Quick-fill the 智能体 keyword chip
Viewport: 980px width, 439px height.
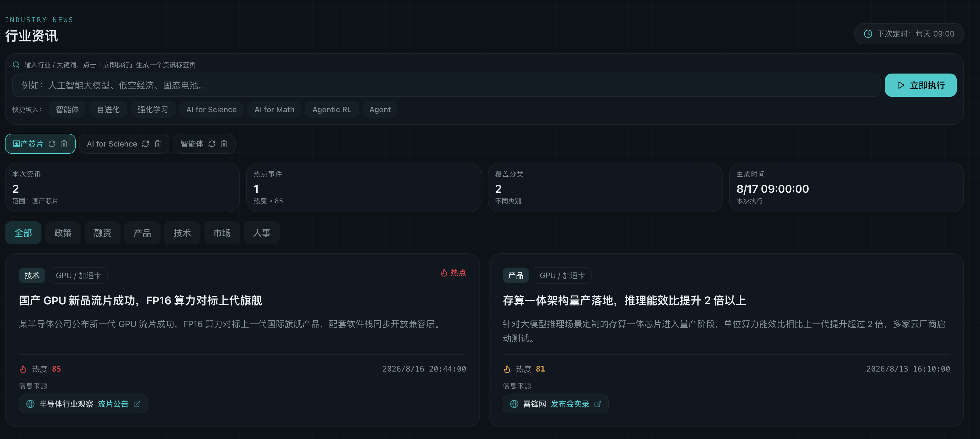67,110
